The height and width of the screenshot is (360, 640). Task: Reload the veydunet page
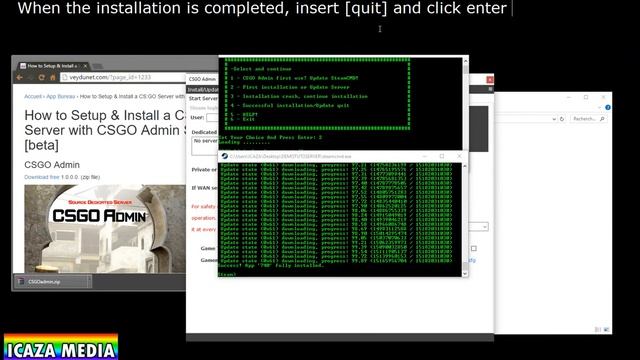click(x=42, y=77)
